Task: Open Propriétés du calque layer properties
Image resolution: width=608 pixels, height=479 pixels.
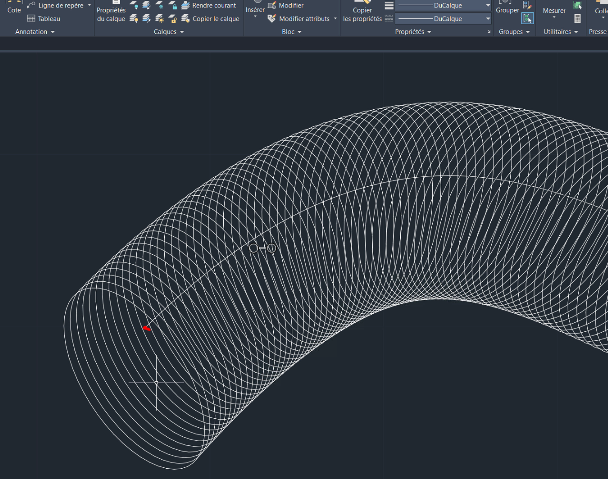Action: pos(111,12)
